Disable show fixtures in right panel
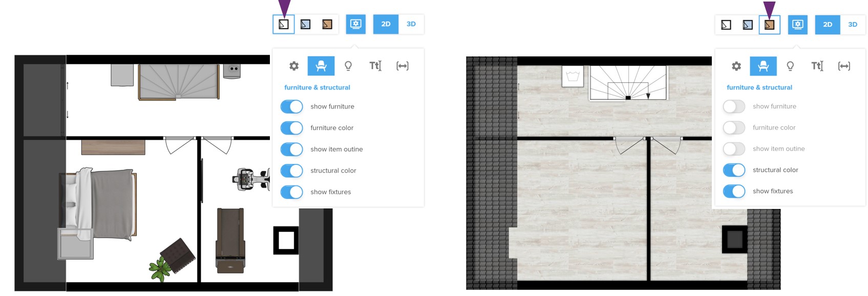The height and width of the screenshot is (296, 868). [x=734, y=192]
